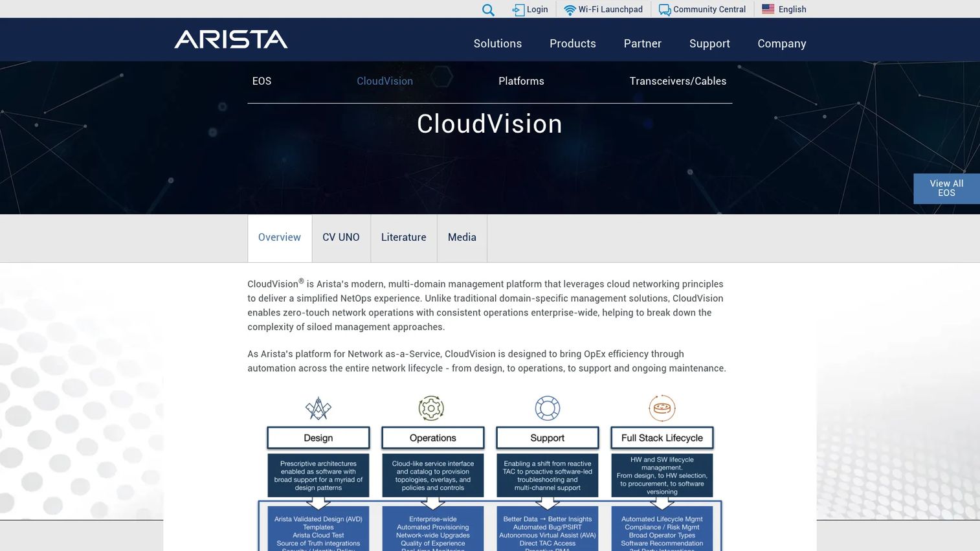Click the CloudVision page title
The image size is (980, 551).
point(489,124)
